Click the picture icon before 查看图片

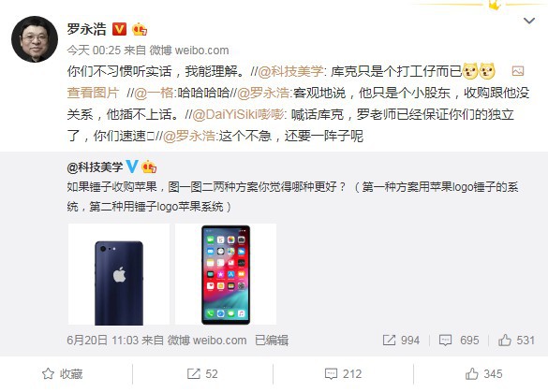(518, 71)
